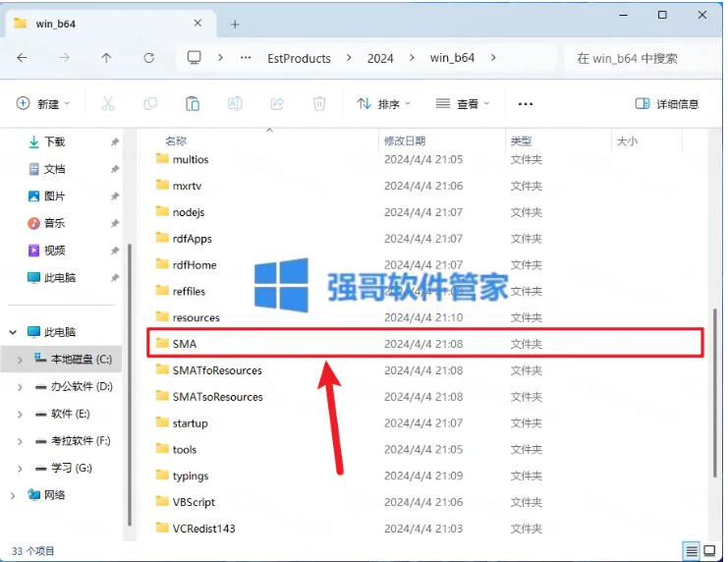Open Videos in quick access
This screenshot has height=562, width=728.
coord(46,251)
